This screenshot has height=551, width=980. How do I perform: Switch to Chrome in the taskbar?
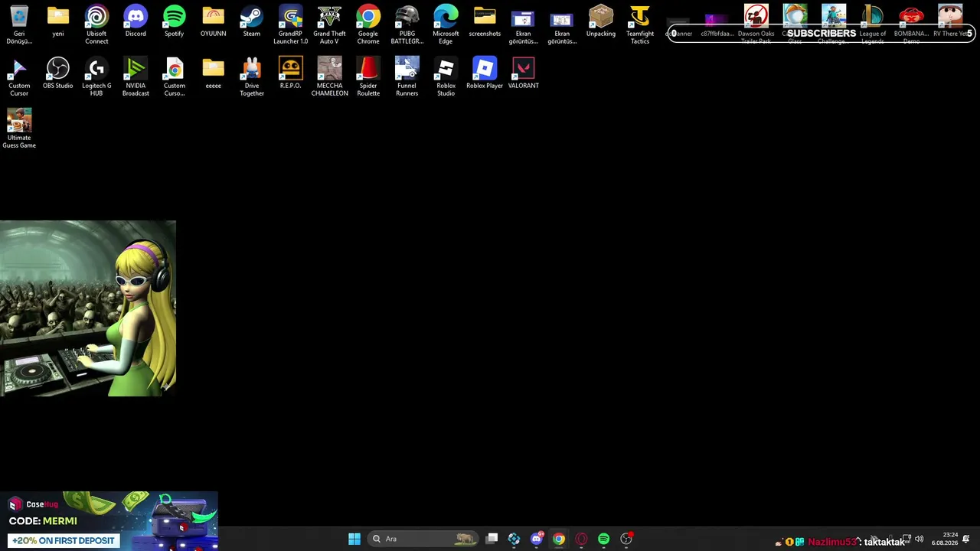click(559, 539)
